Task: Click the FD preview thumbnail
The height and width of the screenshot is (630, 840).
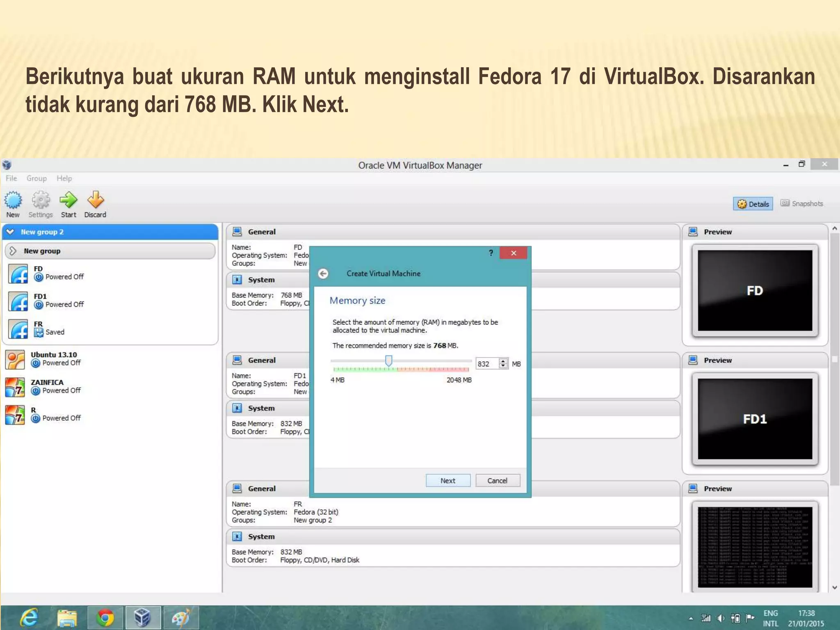Action: tap(755, 290)
